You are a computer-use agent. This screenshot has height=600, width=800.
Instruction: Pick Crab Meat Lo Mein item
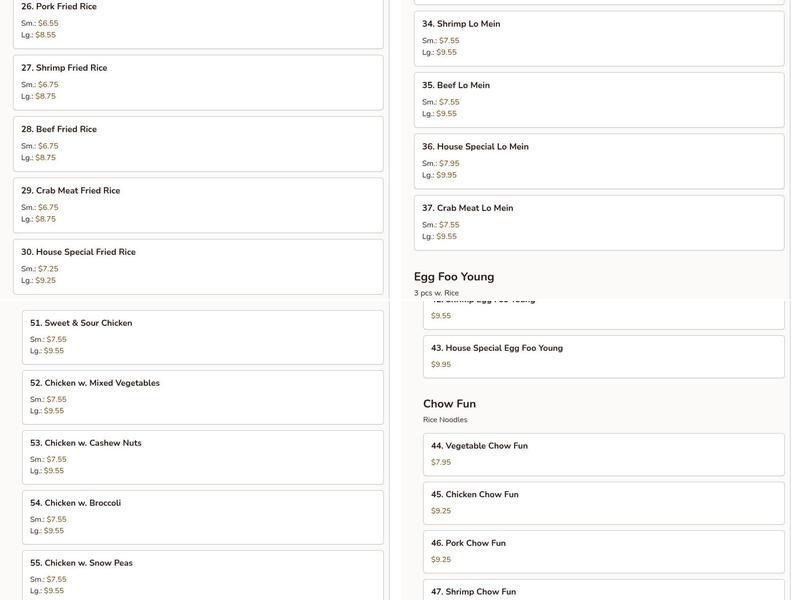[x=599, y=222]
